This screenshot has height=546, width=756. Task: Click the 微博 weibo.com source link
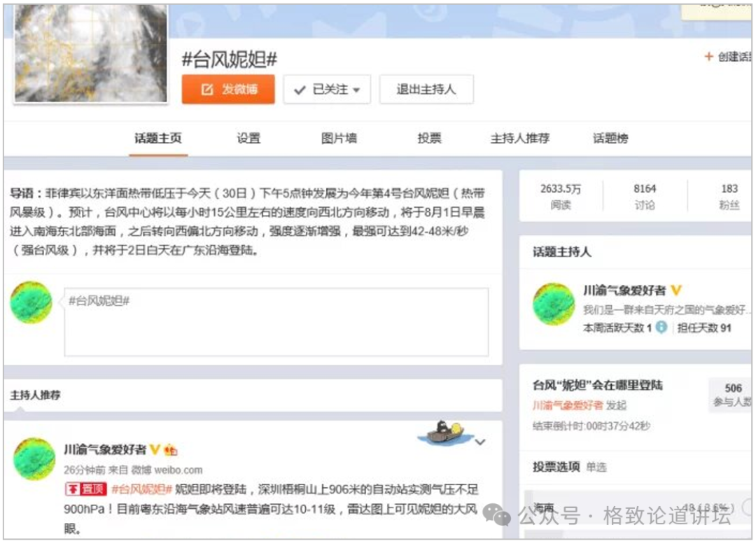pyautogui.click(x=167, y=470)
